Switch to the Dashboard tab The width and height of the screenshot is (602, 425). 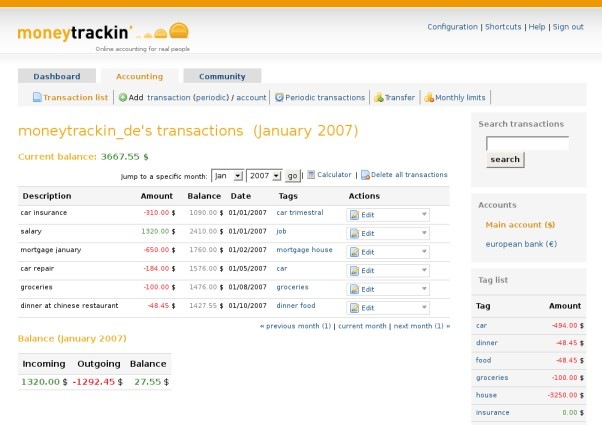pyautogui.click(x=57, y=76)
